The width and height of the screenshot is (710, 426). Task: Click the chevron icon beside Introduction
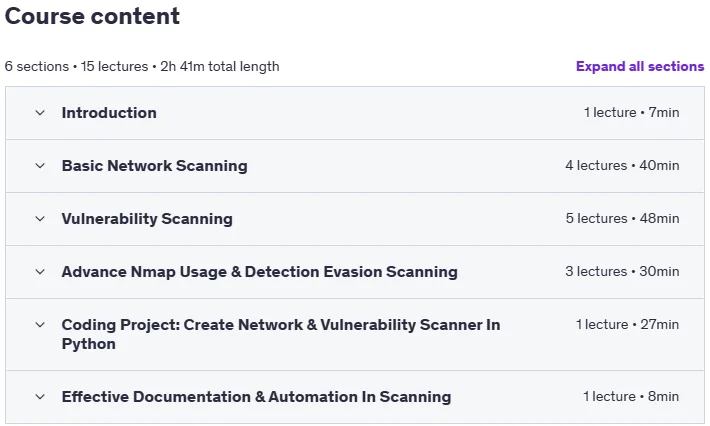pos(40,113)
